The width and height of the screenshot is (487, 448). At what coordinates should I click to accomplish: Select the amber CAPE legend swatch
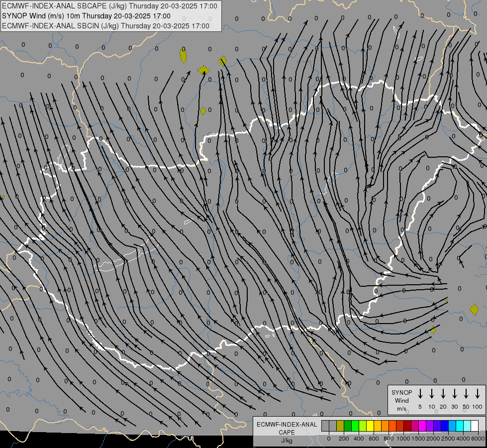[x=378, y=426]
